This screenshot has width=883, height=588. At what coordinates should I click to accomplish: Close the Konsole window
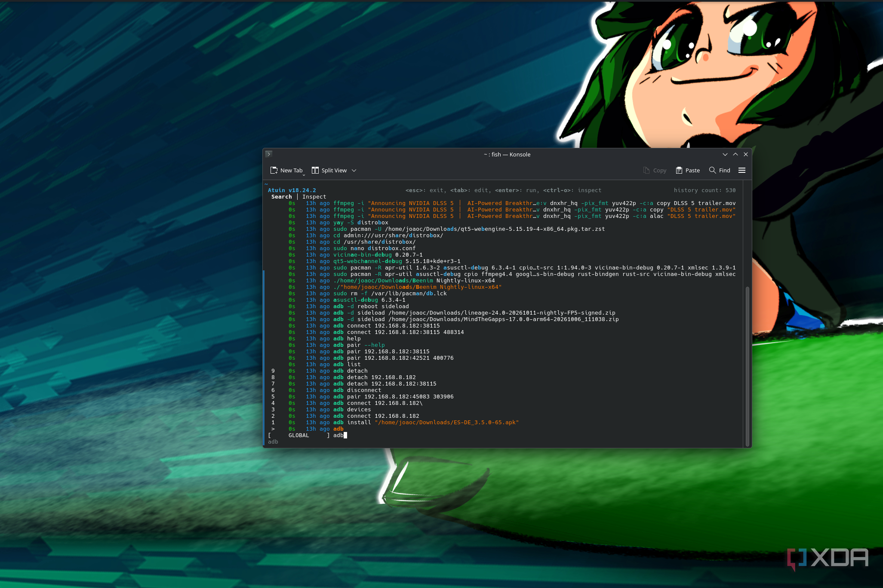pos(746,154)
